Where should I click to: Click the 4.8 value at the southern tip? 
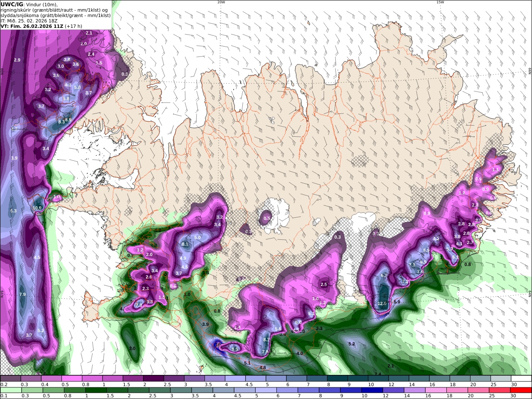[263, 368]
